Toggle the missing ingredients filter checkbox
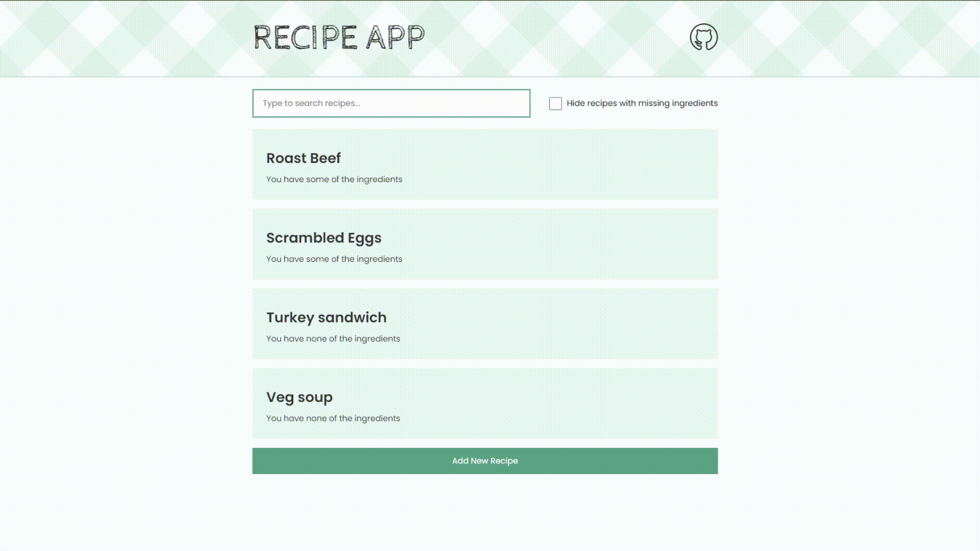The image size is (980, 551). pyautogui.click(x=556, y=103)
